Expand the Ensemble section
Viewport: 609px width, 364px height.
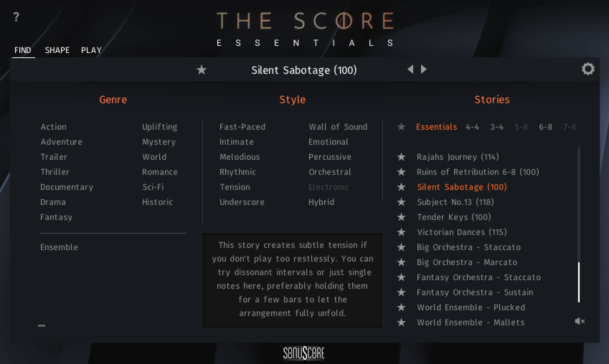point(59,247)
